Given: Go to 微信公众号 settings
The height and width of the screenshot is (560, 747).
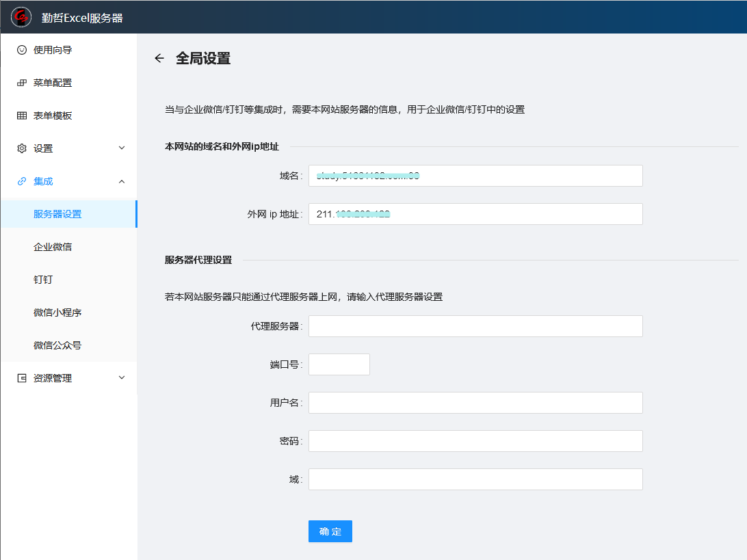Looking at the screenshot, I should [x=57, y=345].
